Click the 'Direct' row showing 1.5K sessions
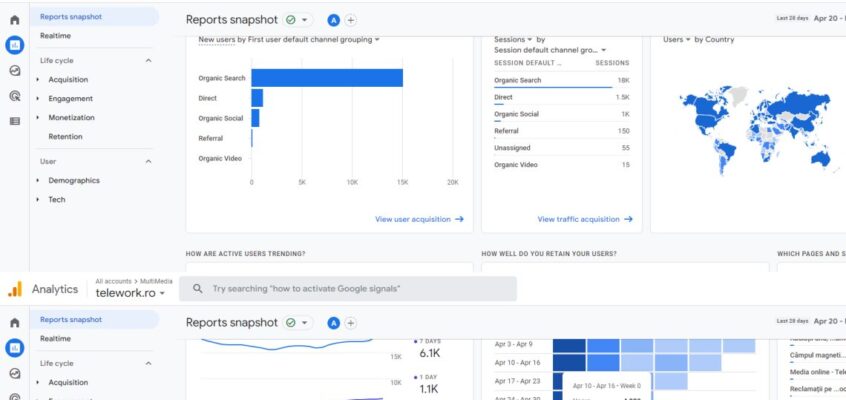846x400 pixels. click(562, 97)
